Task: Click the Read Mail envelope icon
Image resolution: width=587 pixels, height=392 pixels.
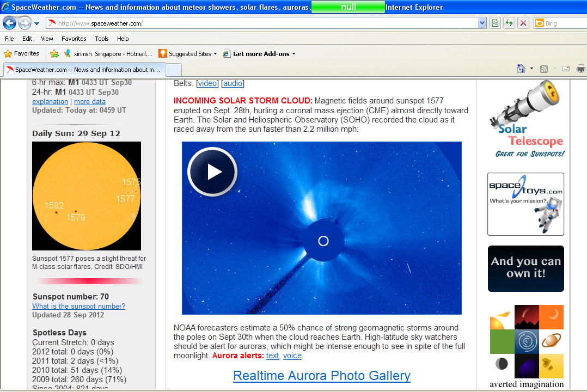Action: click(566, 69)
